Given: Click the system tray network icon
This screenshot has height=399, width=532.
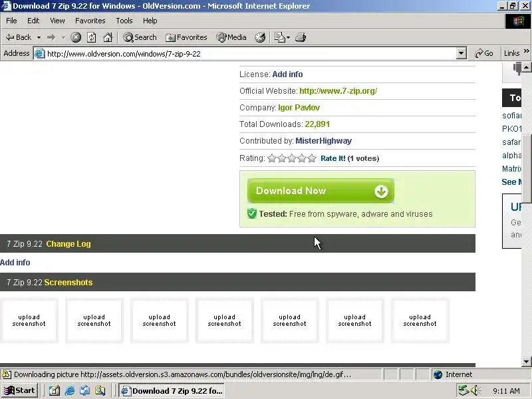Looking at the screenshot, I should pos(463,390).
